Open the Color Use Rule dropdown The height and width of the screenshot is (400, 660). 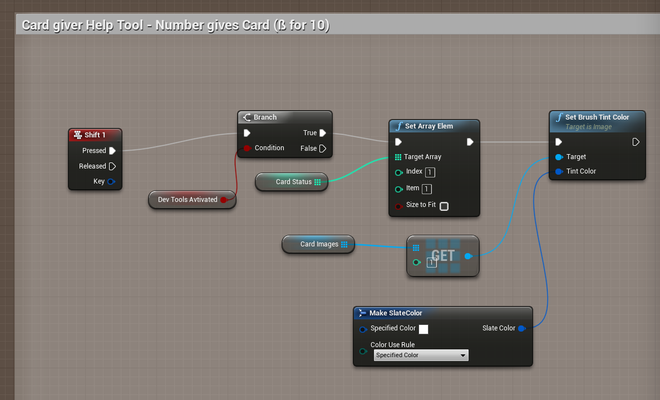click(421, 355)
